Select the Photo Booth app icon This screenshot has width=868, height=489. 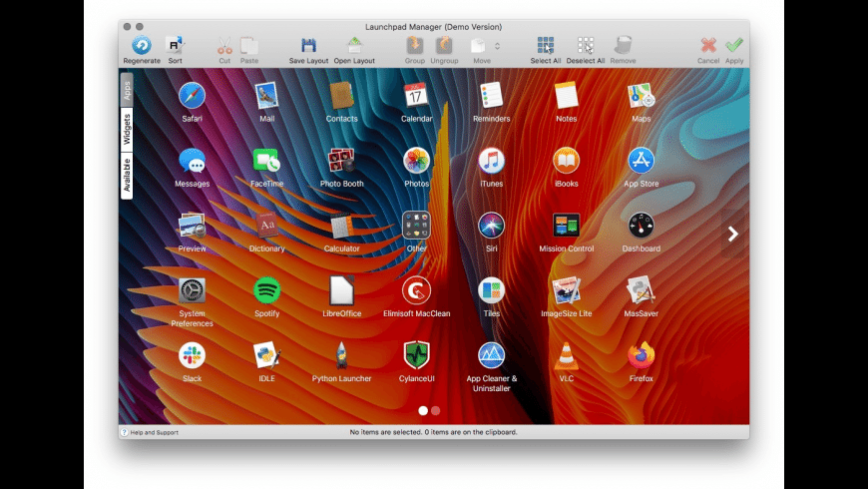[x=341, y=161]
